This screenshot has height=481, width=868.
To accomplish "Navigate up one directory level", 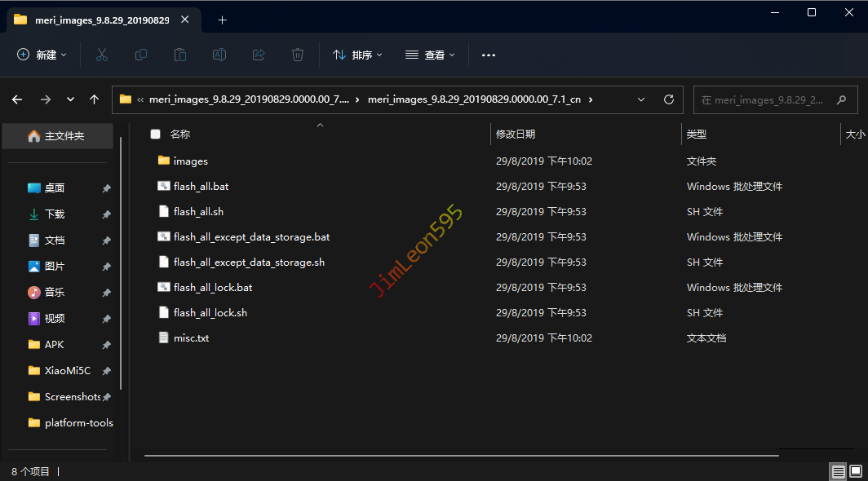I will (x=95, y=99).
